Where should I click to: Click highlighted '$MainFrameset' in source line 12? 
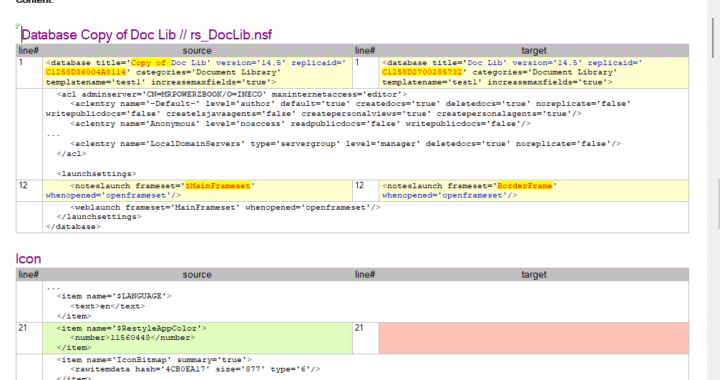(218, 186)
